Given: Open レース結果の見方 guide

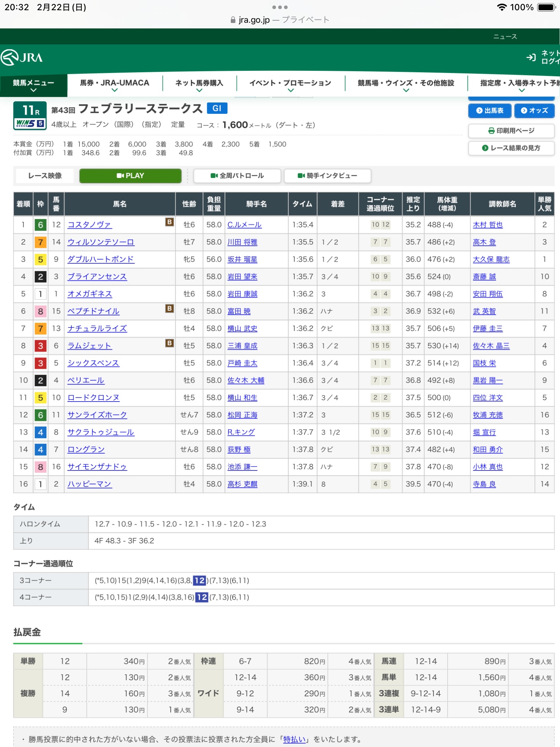Looking at the screenshot, I should tap(511, 148).
